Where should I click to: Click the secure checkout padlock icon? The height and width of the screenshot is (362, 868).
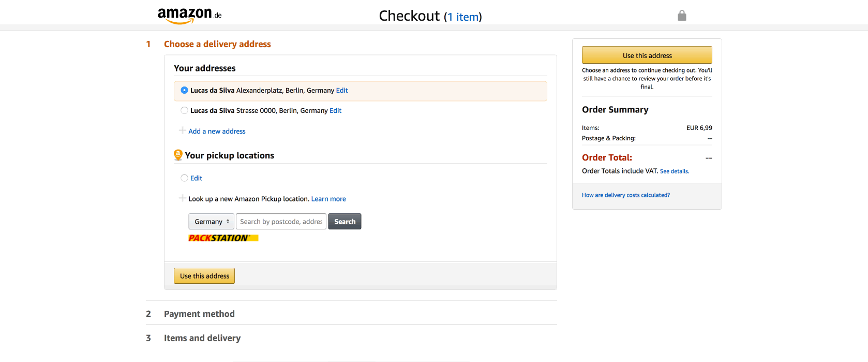tap(682, 16)
